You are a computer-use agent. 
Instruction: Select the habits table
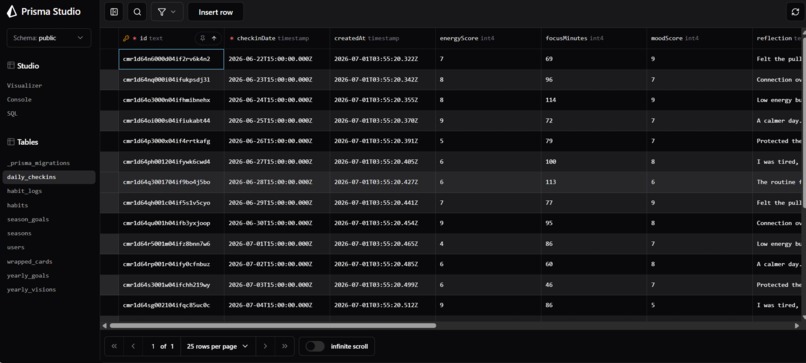click(17, 205)
